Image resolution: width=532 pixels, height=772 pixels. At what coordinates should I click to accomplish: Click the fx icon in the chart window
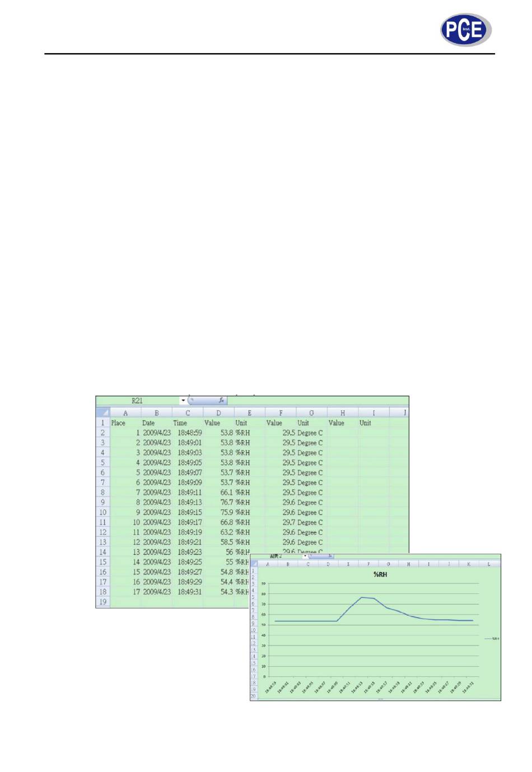pyautogui.click(x=330, y=556)
